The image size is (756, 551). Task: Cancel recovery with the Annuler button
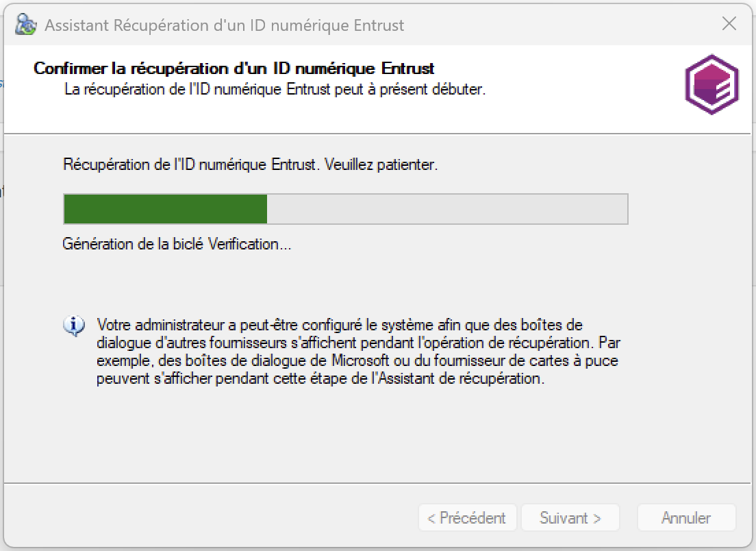pyautogui.click(x=686, y=518)
